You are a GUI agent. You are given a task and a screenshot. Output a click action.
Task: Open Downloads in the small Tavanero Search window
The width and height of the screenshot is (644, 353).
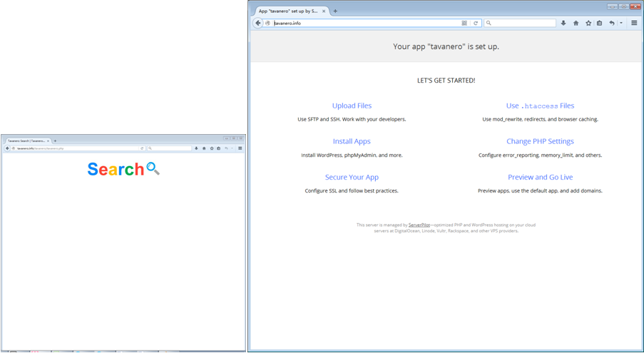tap(196, 148)
